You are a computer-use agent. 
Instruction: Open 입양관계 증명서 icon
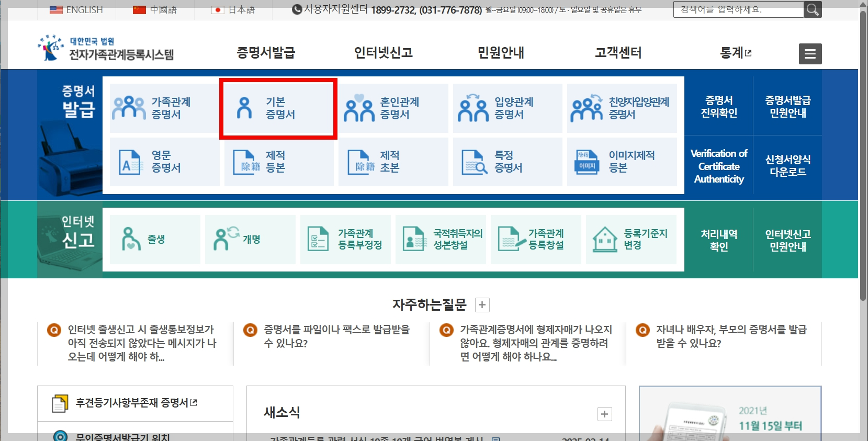(473, 108)
